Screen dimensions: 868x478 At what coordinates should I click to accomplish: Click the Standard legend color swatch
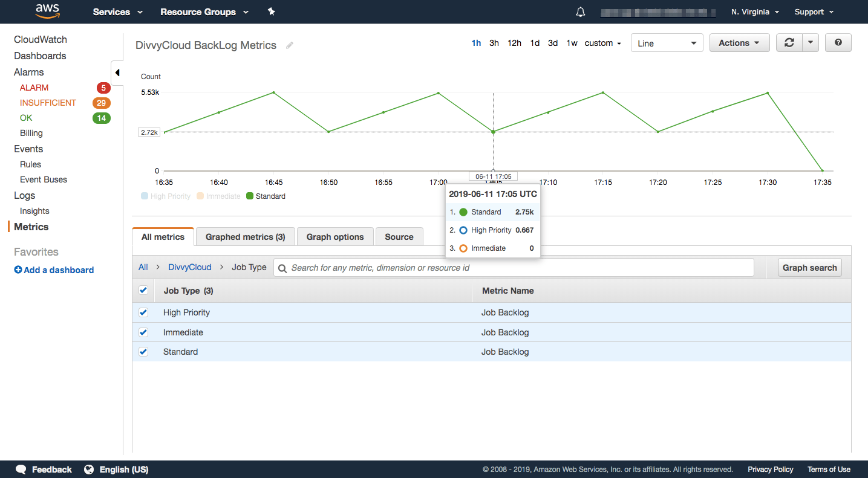click(x=250, y=196)
